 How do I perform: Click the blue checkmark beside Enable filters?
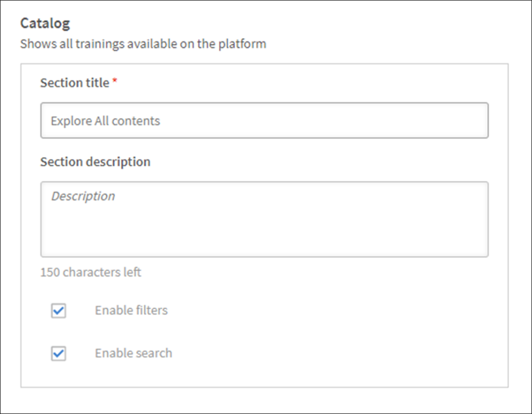pyautogui.click(x=59, y=311)
